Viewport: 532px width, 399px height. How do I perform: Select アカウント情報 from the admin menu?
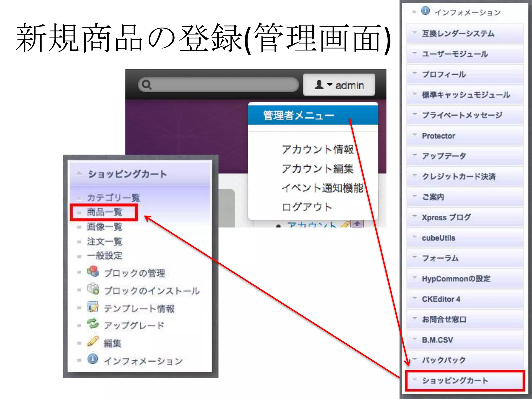click(317, 149)
